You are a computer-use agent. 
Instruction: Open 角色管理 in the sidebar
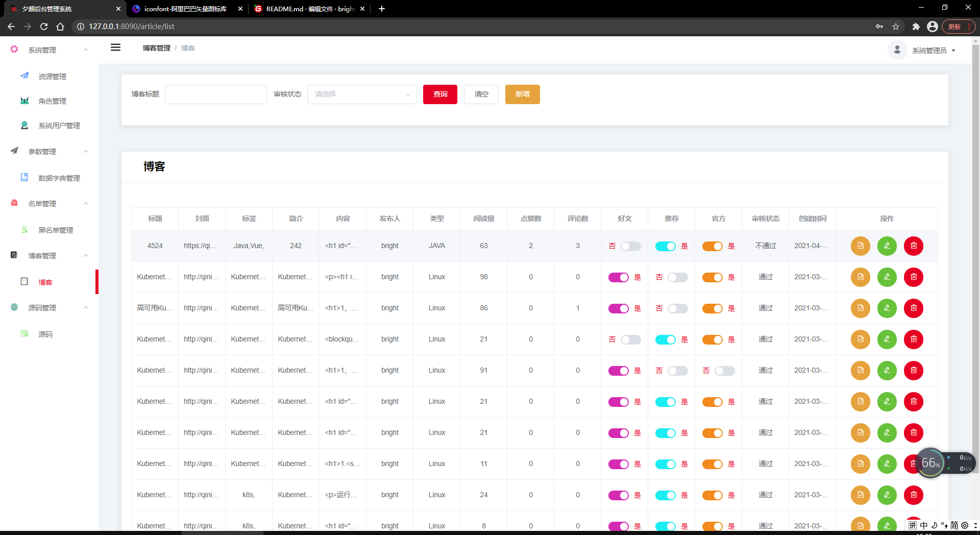pyautogui.click(x=53, y=101)
